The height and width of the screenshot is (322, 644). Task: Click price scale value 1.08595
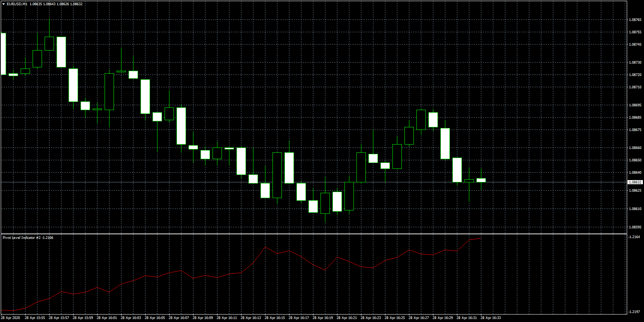[x=635, y=227]
